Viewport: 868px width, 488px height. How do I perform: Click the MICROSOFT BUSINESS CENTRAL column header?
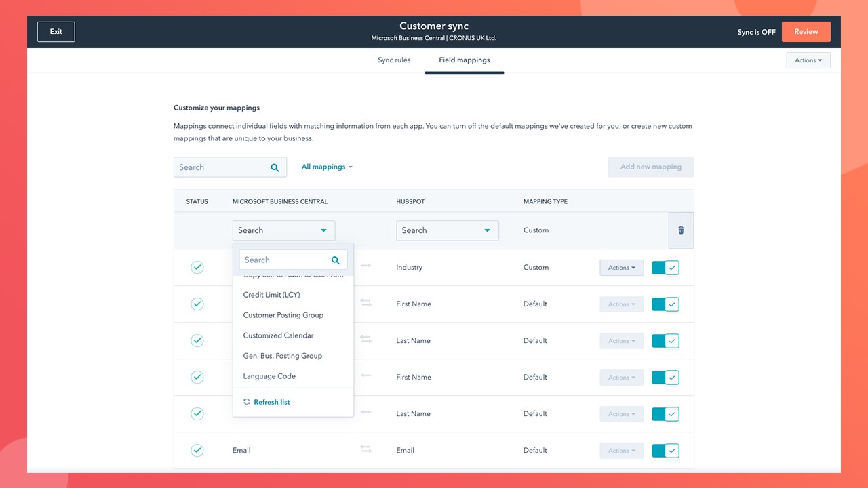point(280,201)
